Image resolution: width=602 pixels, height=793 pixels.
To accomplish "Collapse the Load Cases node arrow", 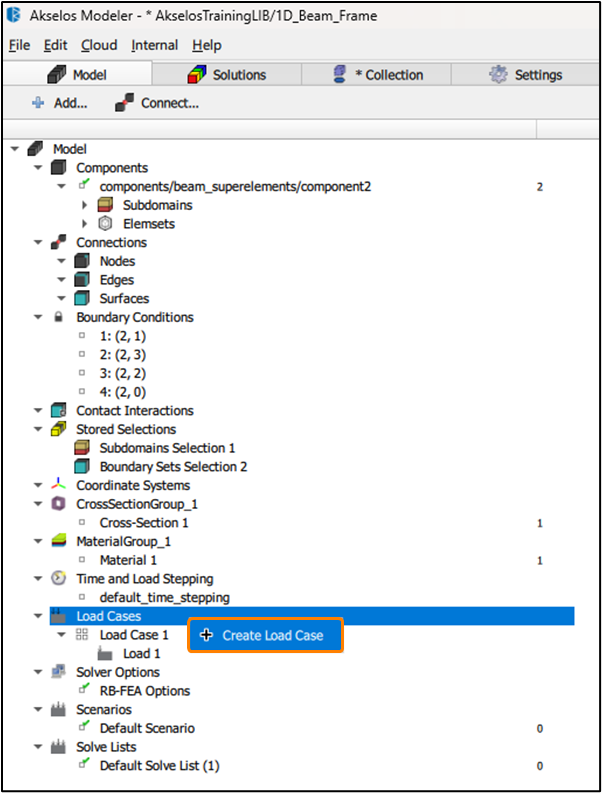I will coord(38,615).
